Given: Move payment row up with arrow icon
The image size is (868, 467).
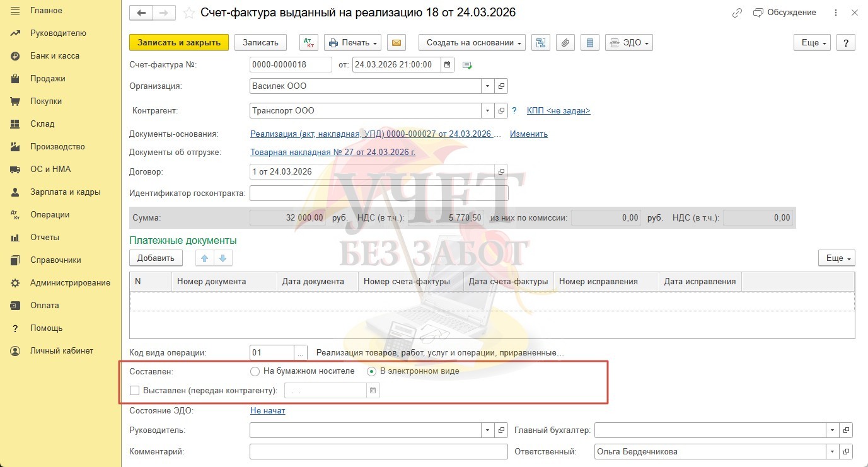Looking at the screenshot, I should pos(204,258).
